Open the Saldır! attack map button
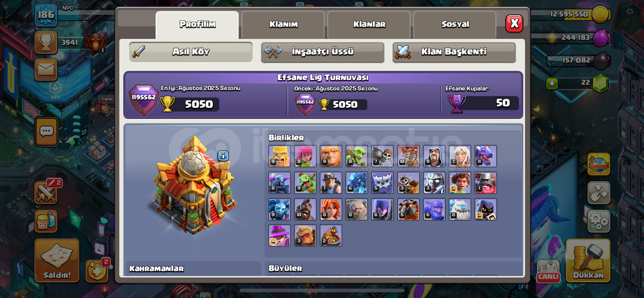 [57, 261]
